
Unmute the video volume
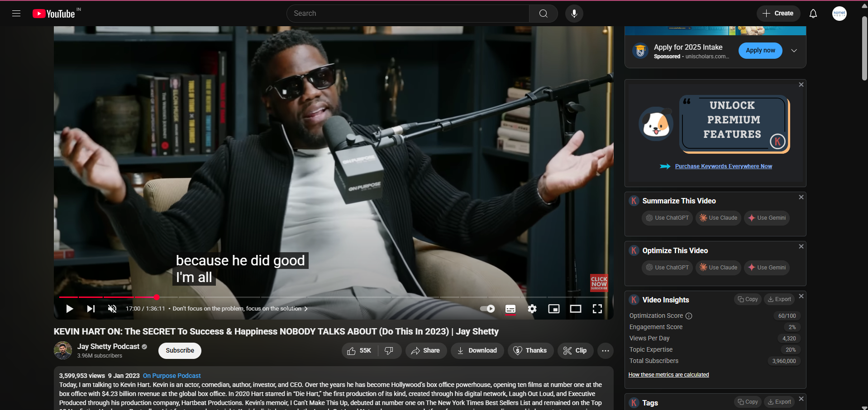tap(112, 309)
